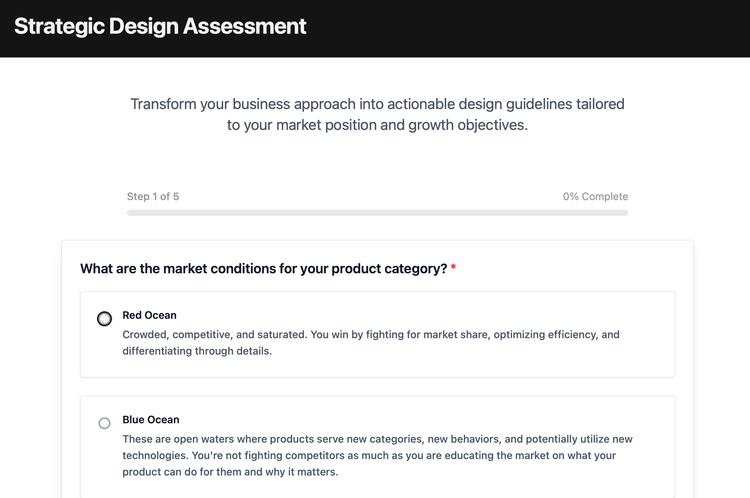Click the 0% Complete label
This screenshot has height=498, width=750.
click(x=595, y=197)
